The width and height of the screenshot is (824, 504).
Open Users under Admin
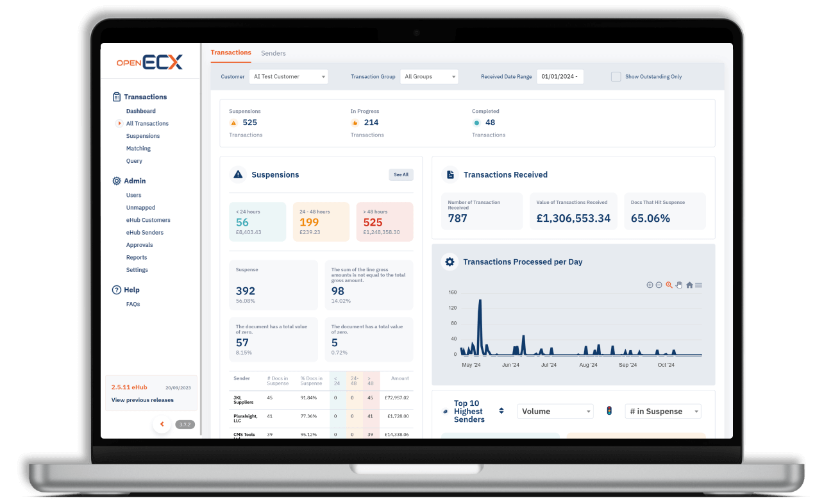point(134,195)
